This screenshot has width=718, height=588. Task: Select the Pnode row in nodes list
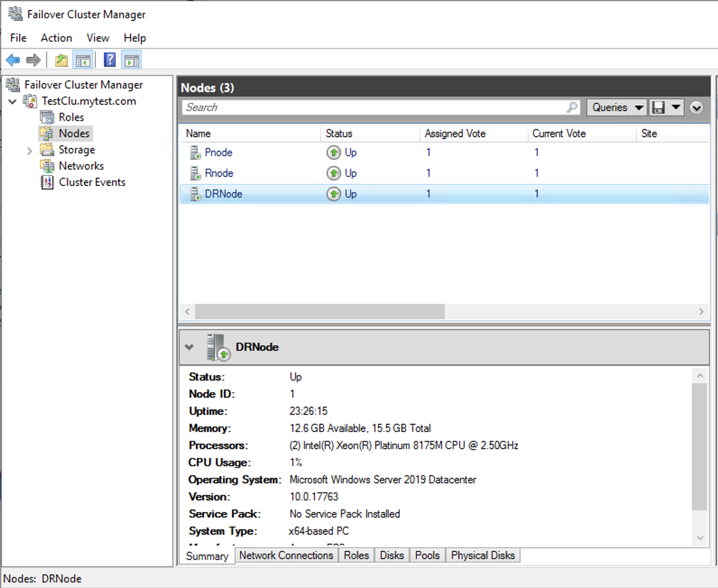(x=219, y=152)
